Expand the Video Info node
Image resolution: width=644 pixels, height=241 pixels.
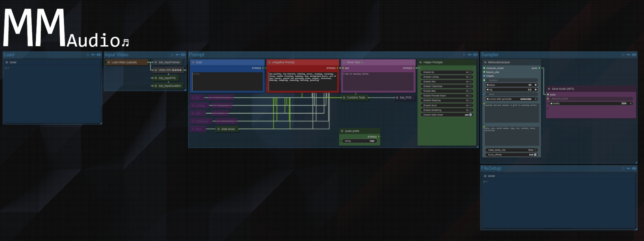[156, 70]
